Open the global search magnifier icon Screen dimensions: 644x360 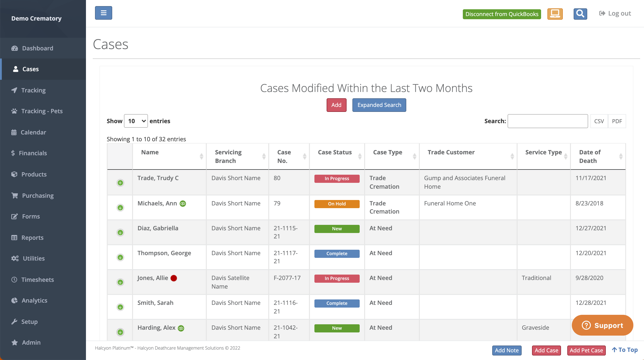pyautogui.click(x=580, y=14)
